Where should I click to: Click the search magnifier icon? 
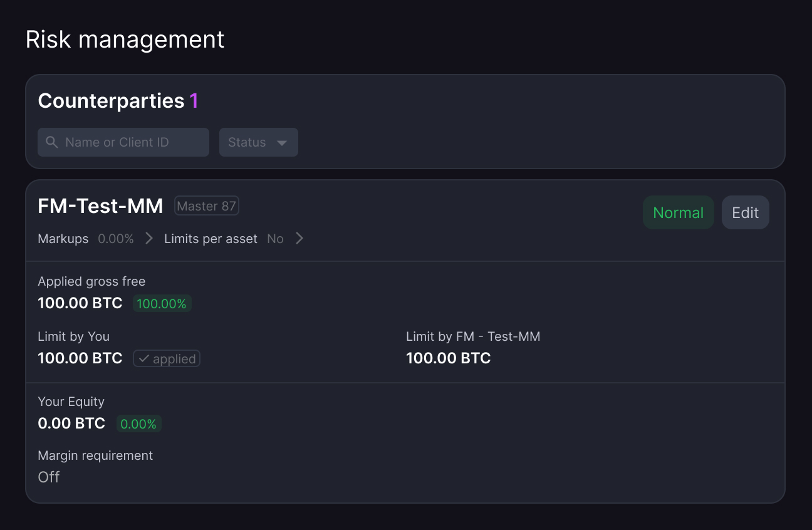pos(52,142)
